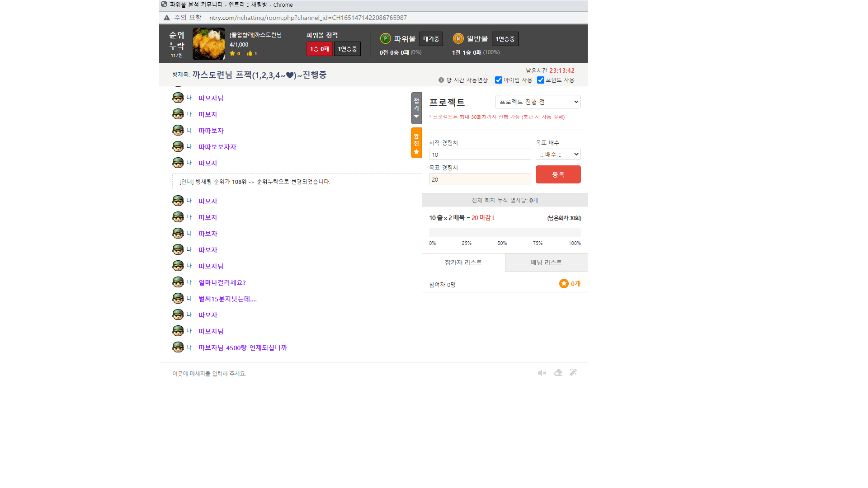Click the username [졸업할래]까스도련님
Image resolution: width=868 pixels, height=488 pixels.
pos(255,35)
